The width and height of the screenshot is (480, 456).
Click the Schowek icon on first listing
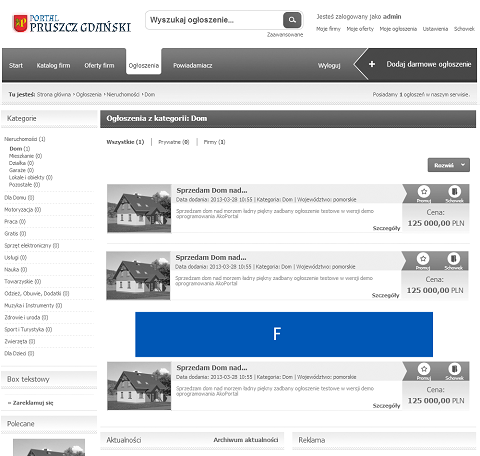454,192
